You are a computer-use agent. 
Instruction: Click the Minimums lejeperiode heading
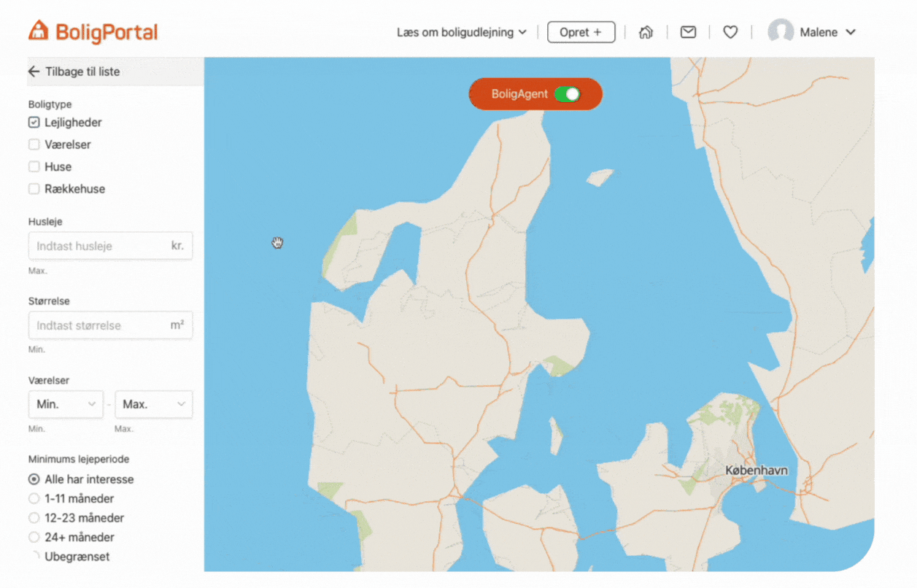pyautogui.click(x=79, y=460)
